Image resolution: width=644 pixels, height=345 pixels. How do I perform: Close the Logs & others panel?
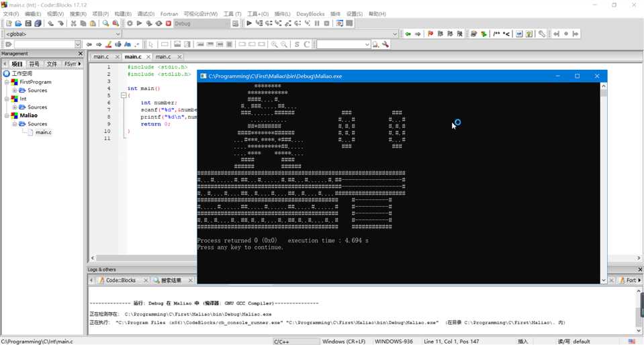640,269
